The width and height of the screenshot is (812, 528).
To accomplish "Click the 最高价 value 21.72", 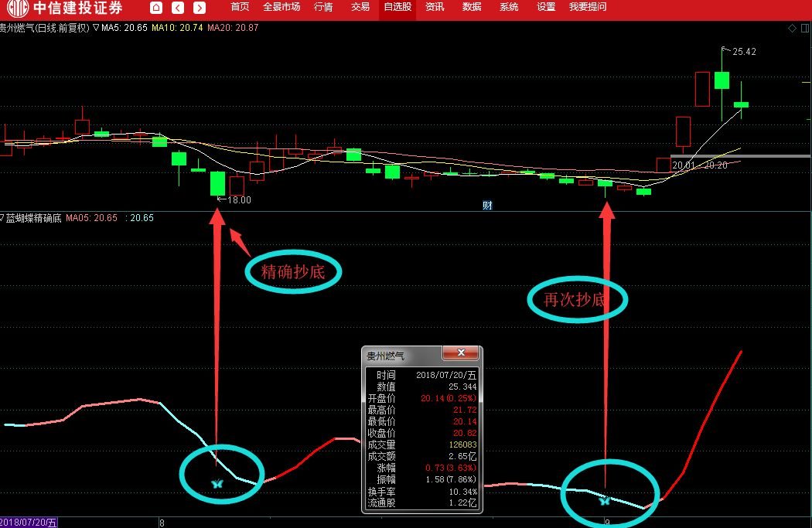I will [465, 410].
